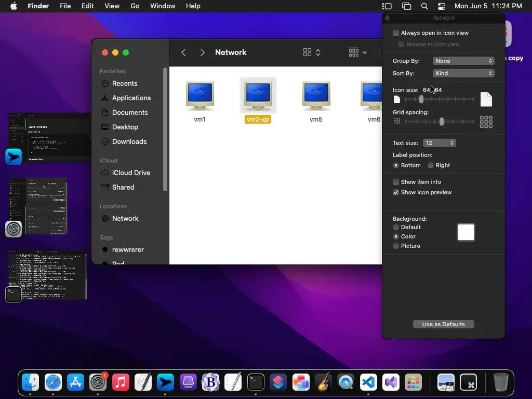Open GarageBand from the Dock
532x399 pixels.
323,382
